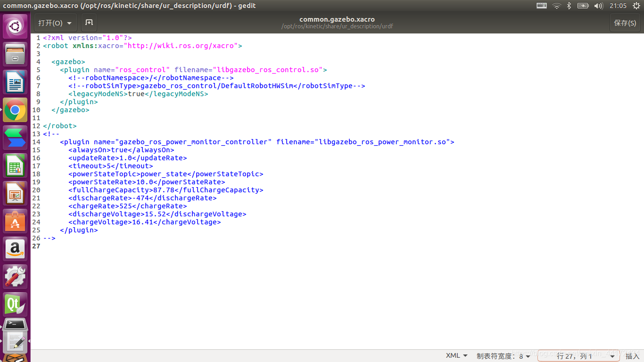644x362 pixels.
Task: Click the dischargeRate -474 line
Action: point(142,198)
